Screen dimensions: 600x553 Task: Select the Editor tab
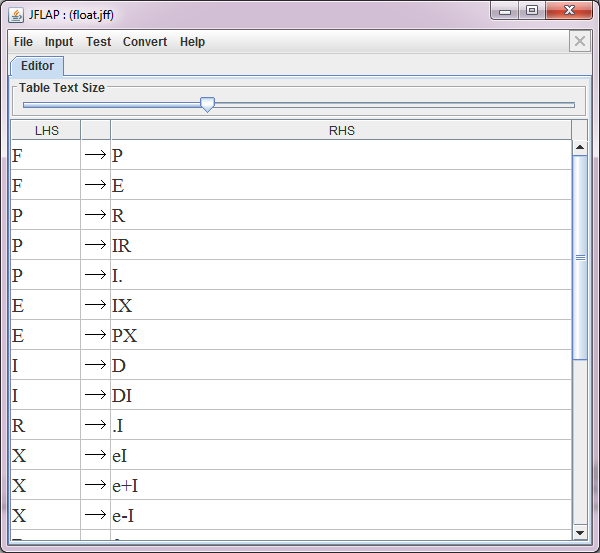tap(37, 66)
